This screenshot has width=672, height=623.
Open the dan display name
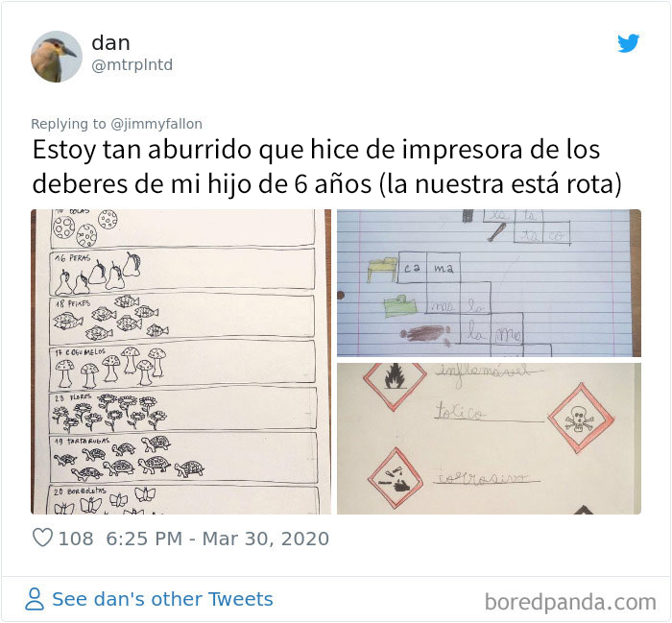(x=110, y=43)
